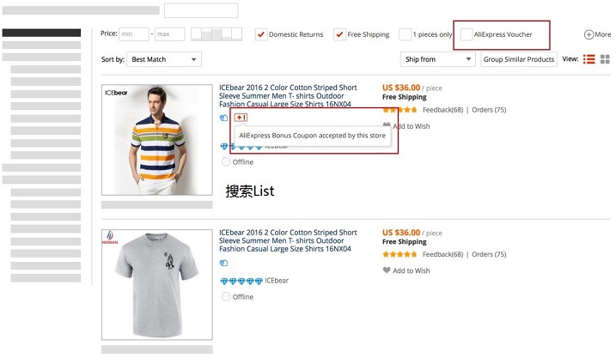
Task: Open Feedback(68) of first product
Action: click(x=442, y=110)
